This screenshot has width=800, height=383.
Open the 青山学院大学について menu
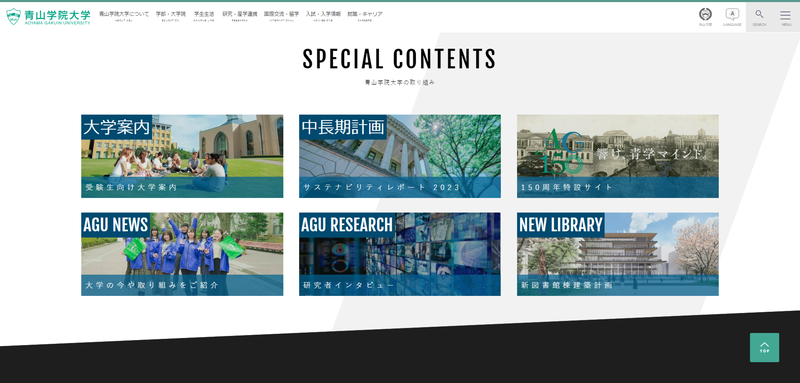pyautogui.click(x=124, y=16)
